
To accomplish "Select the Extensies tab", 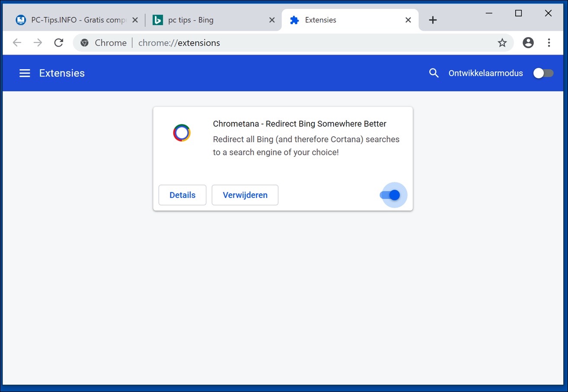I will coord(350,20).
